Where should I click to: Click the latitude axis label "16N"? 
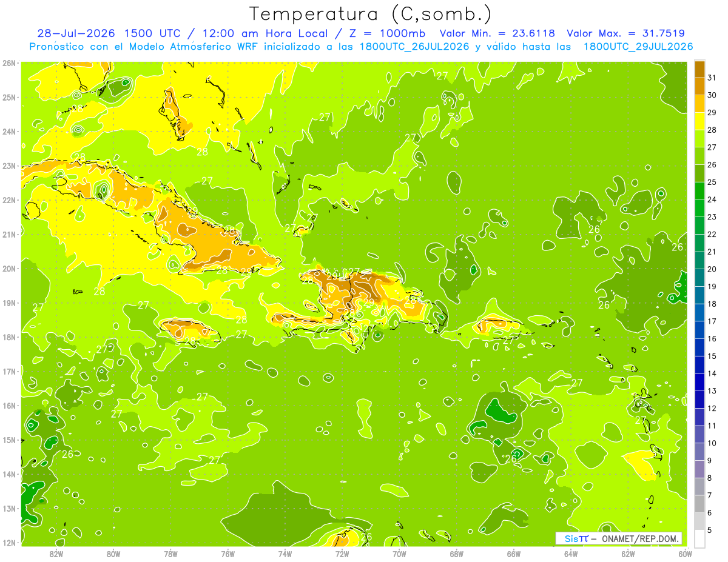tap(9, 406)
